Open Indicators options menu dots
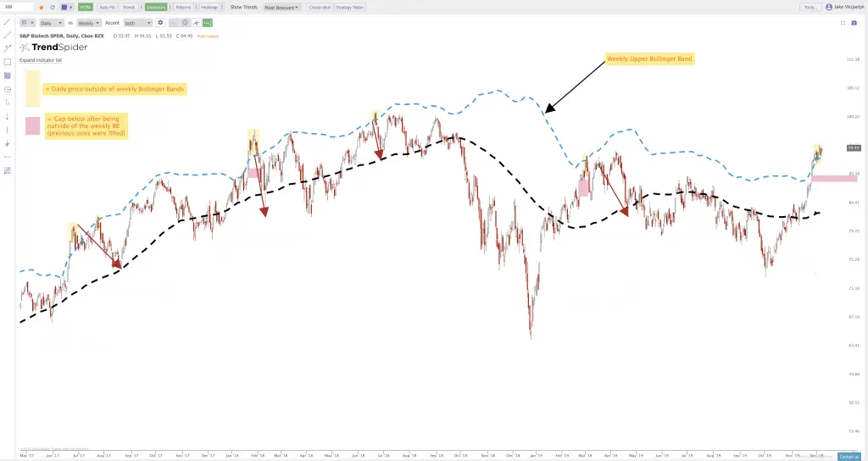 170,7
